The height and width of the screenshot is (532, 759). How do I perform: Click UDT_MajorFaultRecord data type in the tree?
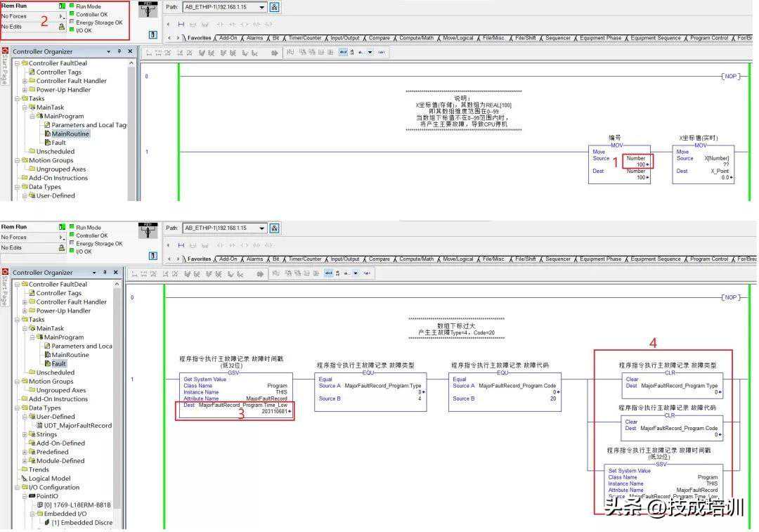coord(77,425)
